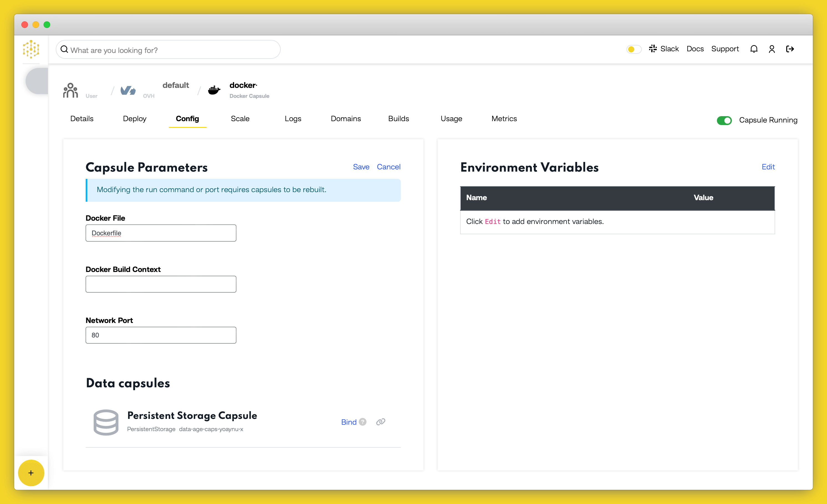827x504 pixels.
Task: Click the OVH space breadcrumb icon
Action: (128, 90)
